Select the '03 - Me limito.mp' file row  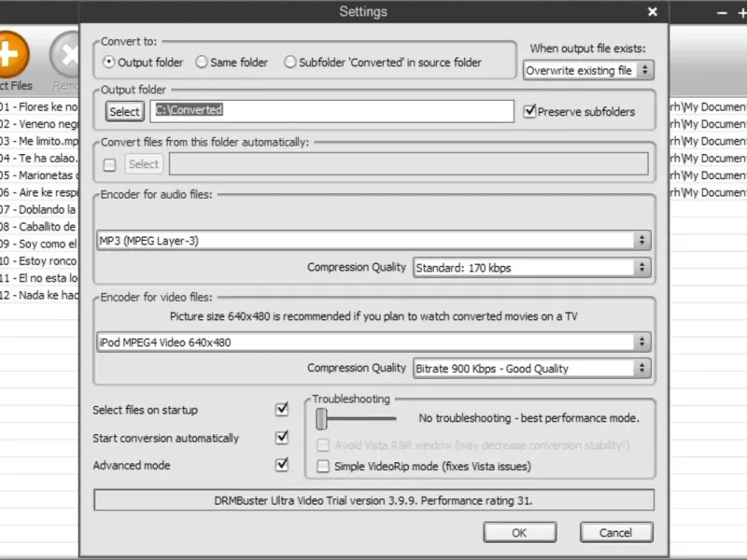[39, 141]
